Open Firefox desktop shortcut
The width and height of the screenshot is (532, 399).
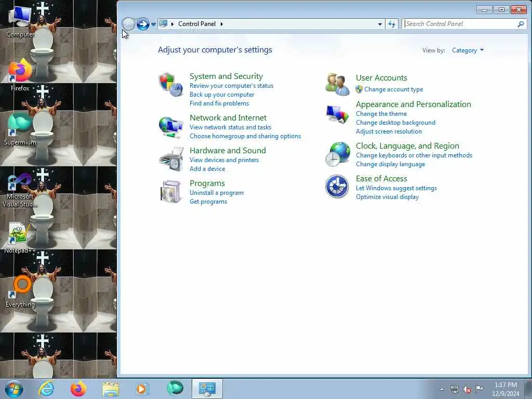[20, 75]
